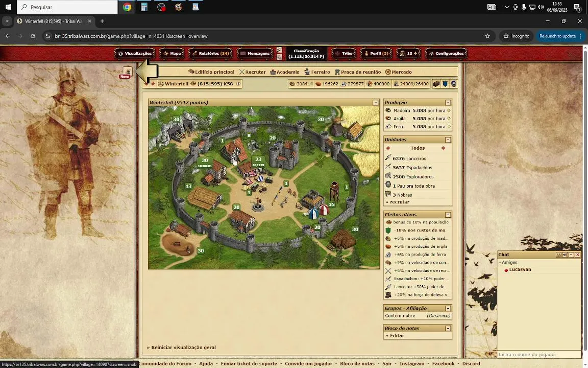The width and height of the screenshot is (588, 368).
Task: Click 5637 Espadachins unit row
Action: coord(418,168)
